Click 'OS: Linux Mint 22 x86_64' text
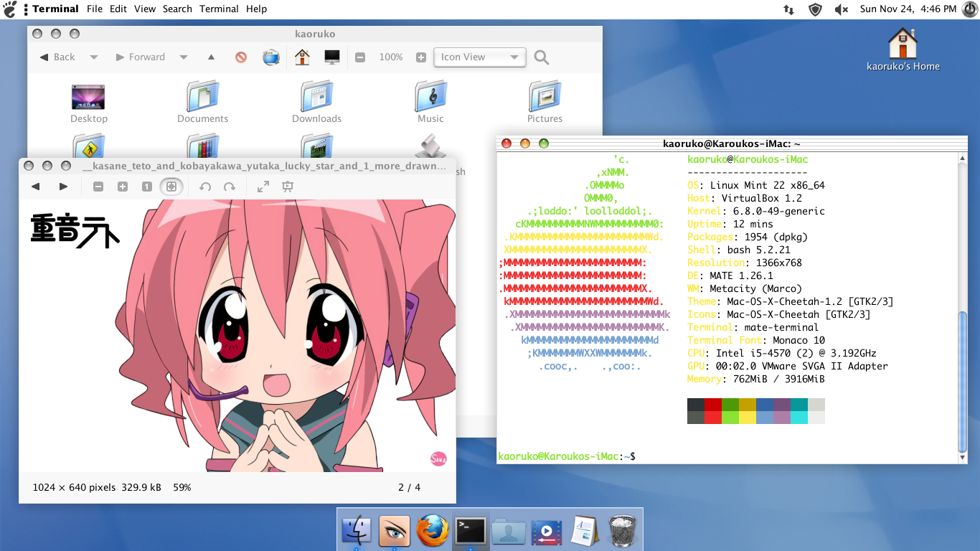Viewport: 980px width, 551px height. point(756,185)
